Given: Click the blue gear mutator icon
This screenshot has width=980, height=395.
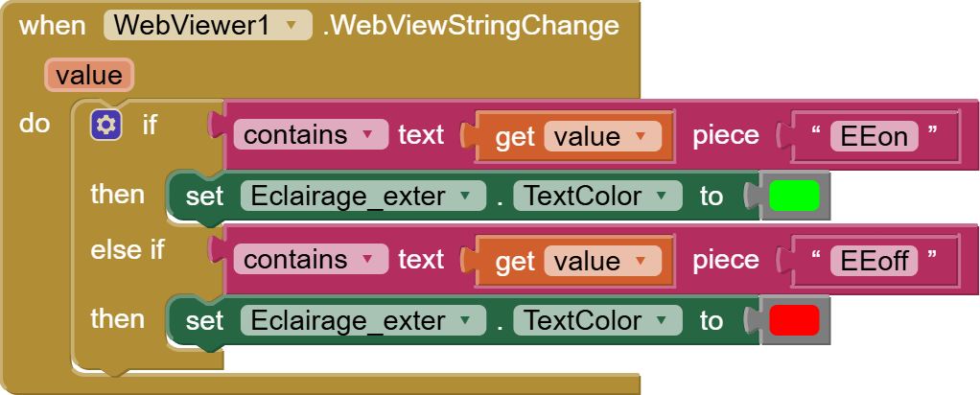Looking at the screenshot, I should coord(105,124).
